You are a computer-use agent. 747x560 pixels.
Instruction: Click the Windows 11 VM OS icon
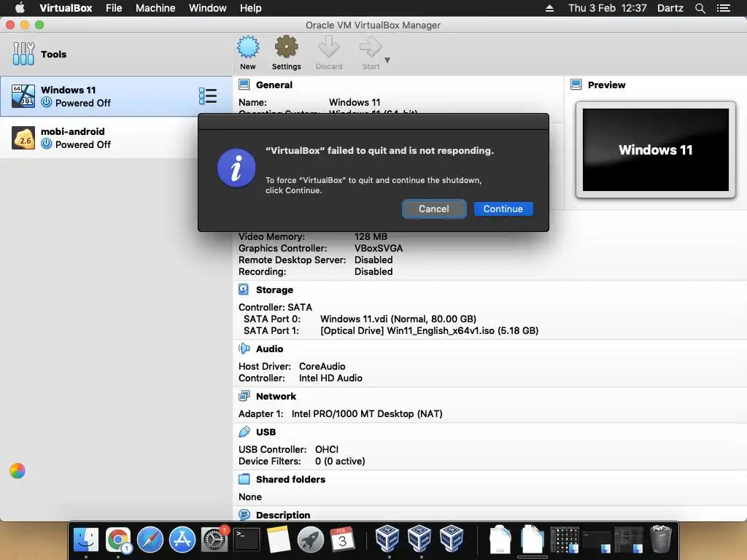click(x=23, y=96)
